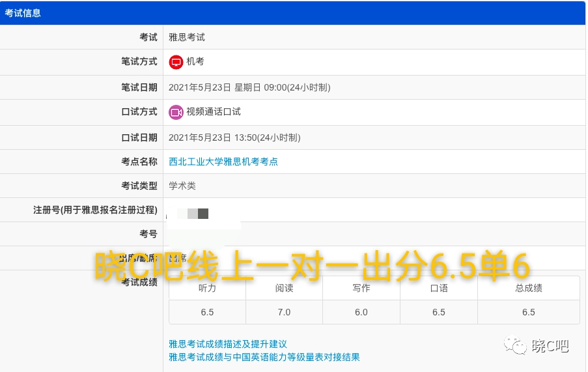This screenshot has height=372, width=588.
Task: Click the 考试 row label
Action: (x=148, y=37)
